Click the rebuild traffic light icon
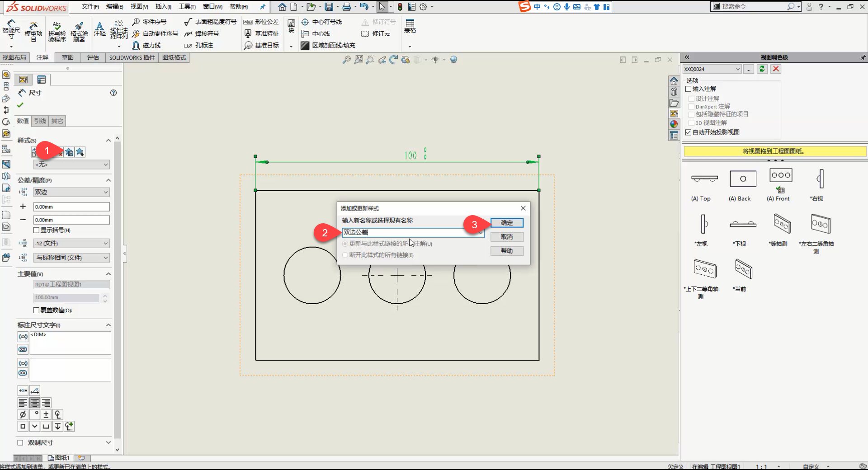The height and width of the screenshot is (470, 868). coord(400,7)
